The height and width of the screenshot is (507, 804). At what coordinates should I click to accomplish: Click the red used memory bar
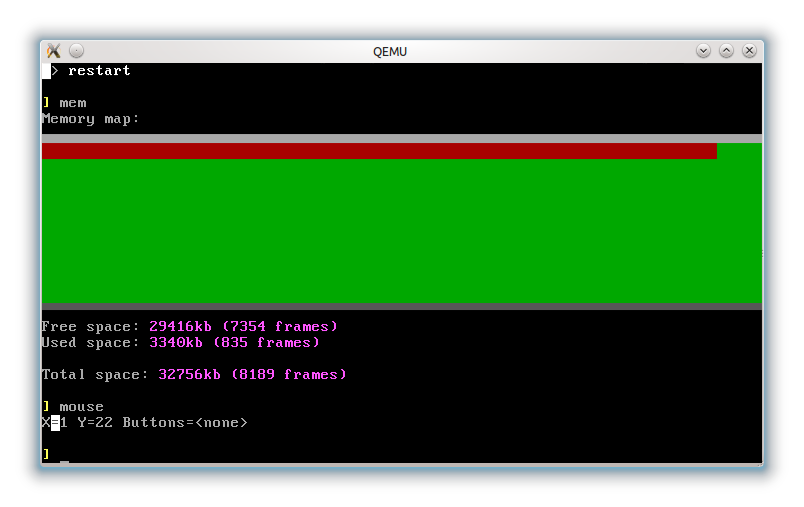379,151
